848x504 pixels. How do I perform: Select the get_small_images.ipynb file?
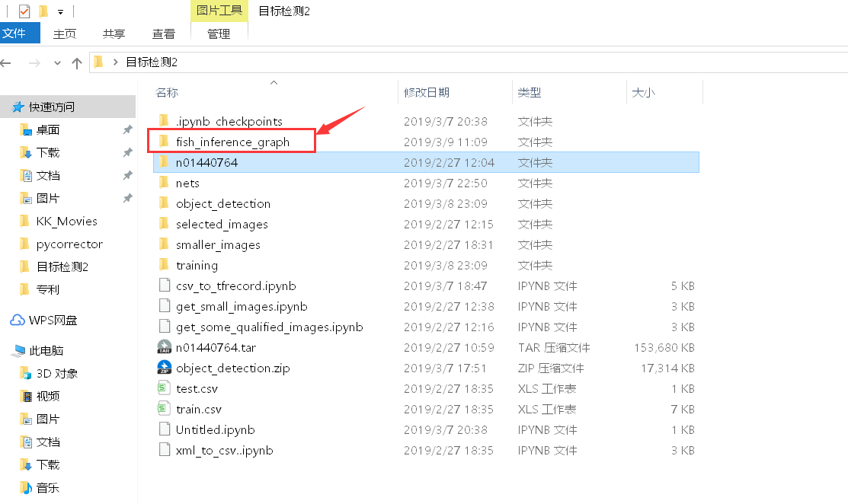pos(242,306)
